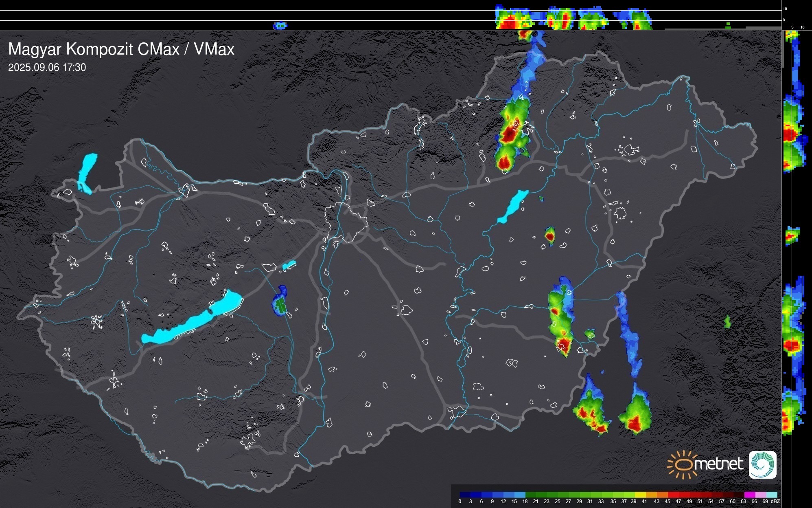Click the teal swirl radar logo

coord(762,464)
